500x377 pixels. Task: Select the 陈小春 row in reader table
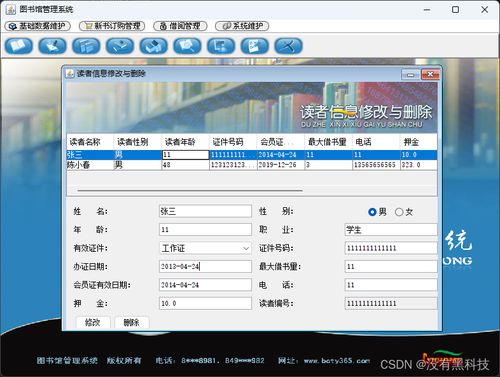coord(252,165)
